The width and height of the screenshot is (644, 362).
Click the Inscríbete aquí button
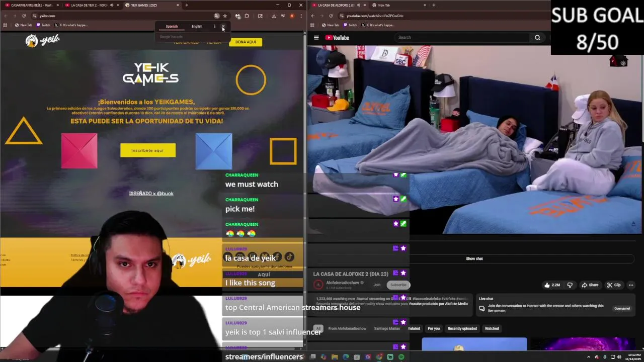coord(148,150)
